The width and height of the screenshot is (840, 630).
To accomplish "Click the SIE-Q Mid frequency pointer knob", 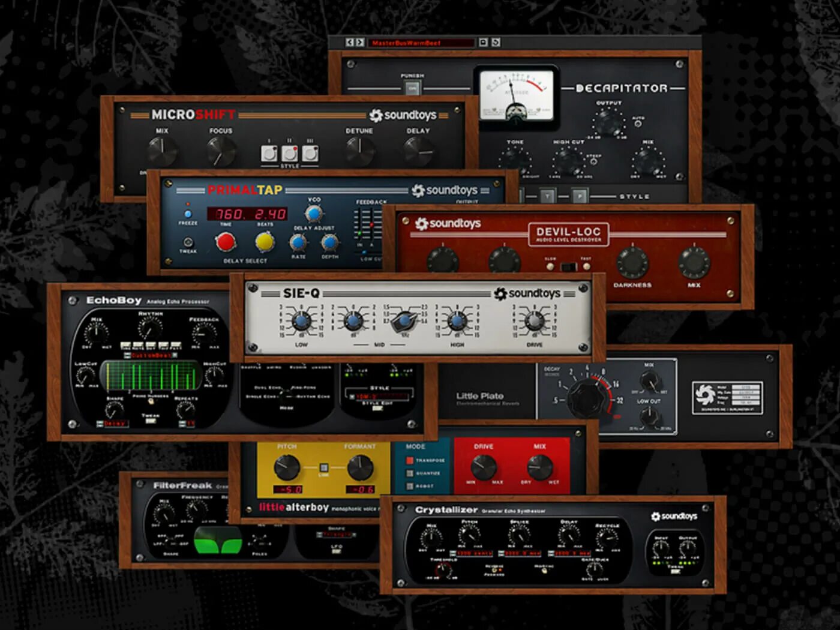I will tap(406, 322).
